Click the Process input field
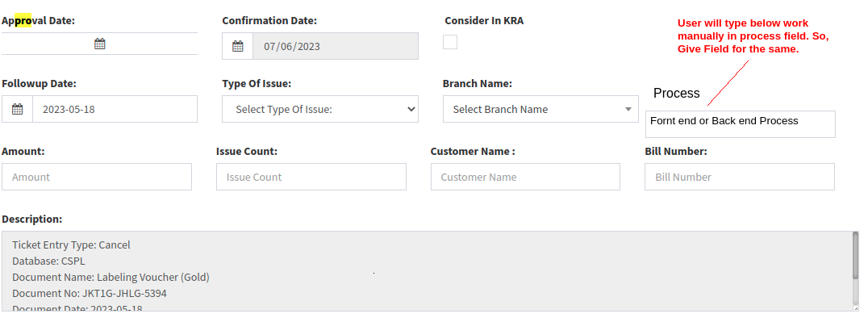868x322 pixels. tap(740, 124)
